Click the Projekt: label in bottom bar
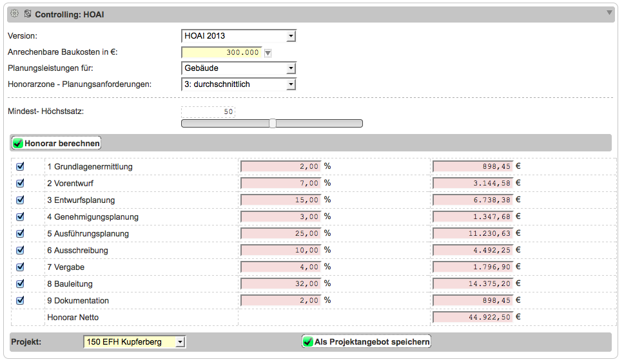The image size is (624, 364). pos(26,341)
